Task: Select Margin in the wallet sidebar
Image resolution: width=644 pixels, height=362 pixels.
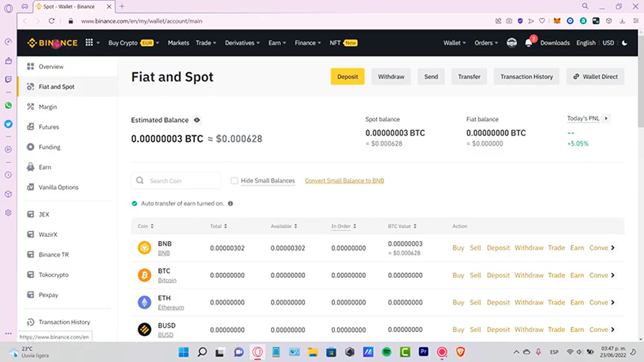Action: [x=67, y=107]
